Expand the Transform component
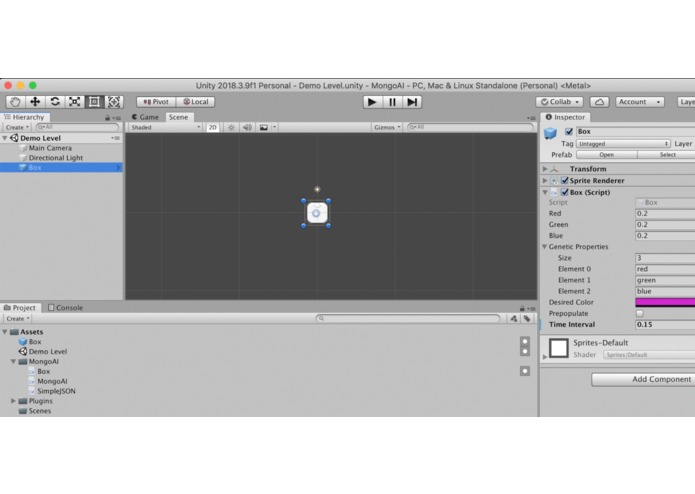Screen dimensions: 695x494 pyautogui.click(x=545, y=169)
